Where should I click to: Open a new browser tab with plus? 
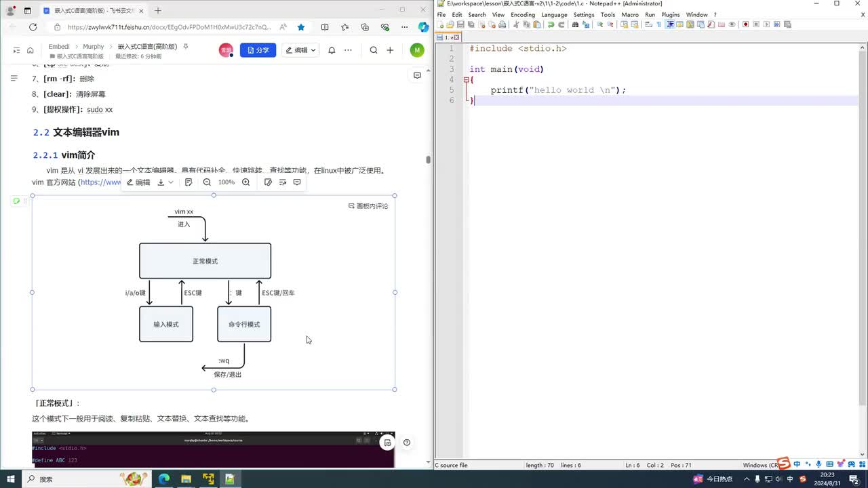pos(158,10)
